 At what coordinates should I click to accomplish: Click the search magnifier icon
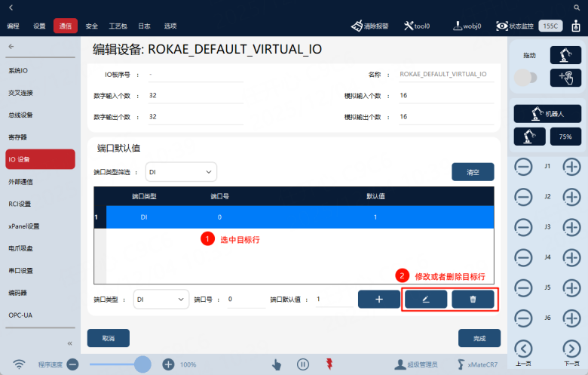tap(577, 8)
